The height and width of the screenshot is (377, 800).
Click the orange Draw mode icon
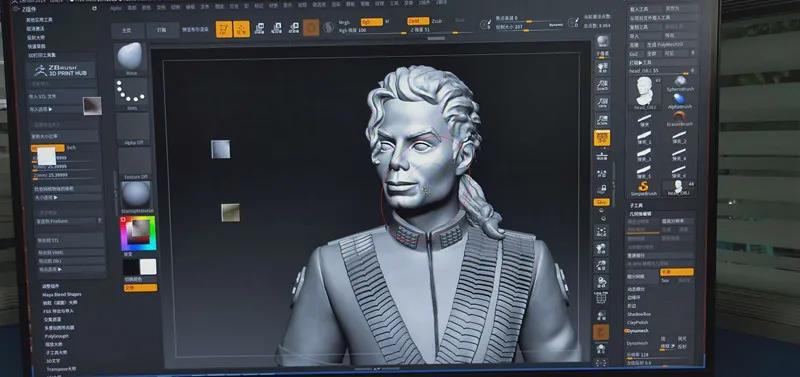point(242,29)
